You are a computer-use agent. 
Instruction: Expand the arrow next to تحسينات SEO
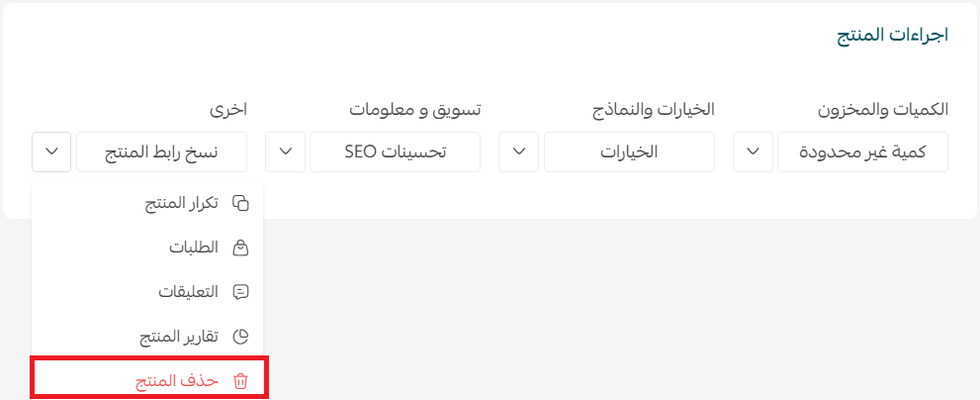[285, 152]
